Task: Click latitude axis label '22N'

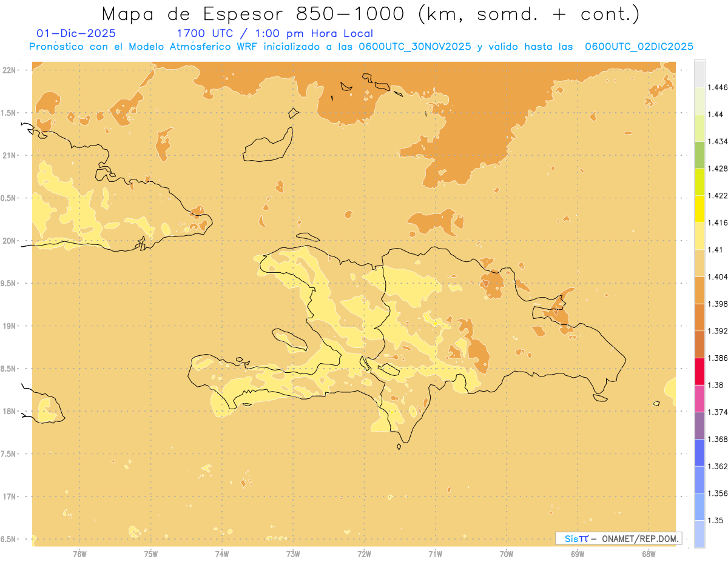Action: (10, 70)
